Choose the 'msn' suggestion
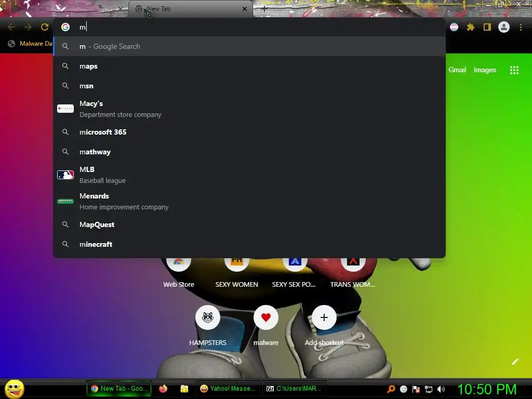The width and height of the screenshot is (532, 399). click(249, 86)
